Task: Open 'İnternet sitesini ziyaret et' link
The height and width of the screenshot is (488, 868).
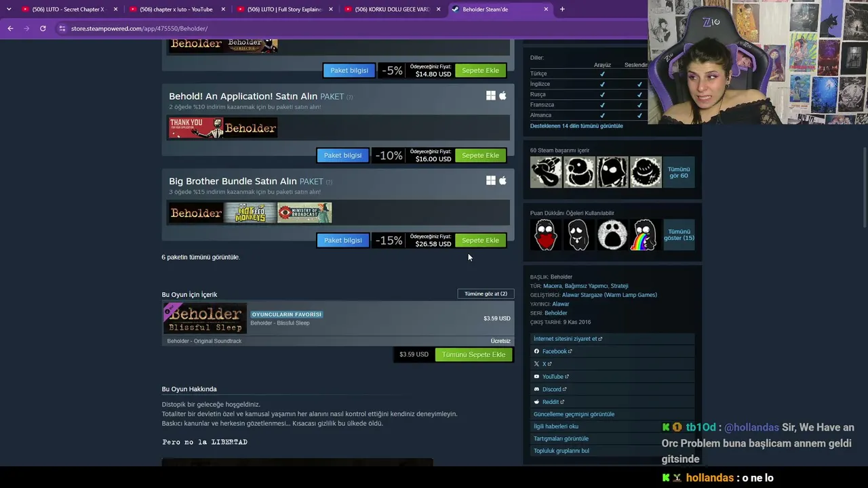Action: pyautogui.click(x=568, y=339)
